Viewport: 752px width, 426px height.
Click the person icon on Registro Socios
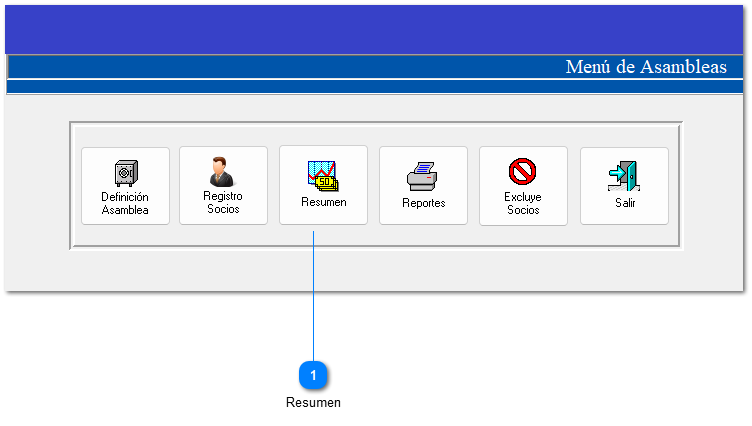222,171
